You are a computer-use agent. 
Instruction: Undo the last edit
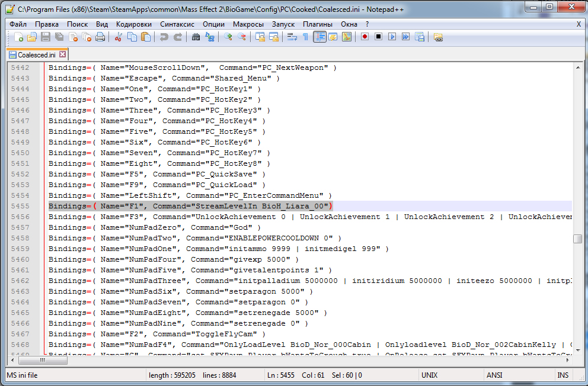pyautogui.click(x=164, y=37)
